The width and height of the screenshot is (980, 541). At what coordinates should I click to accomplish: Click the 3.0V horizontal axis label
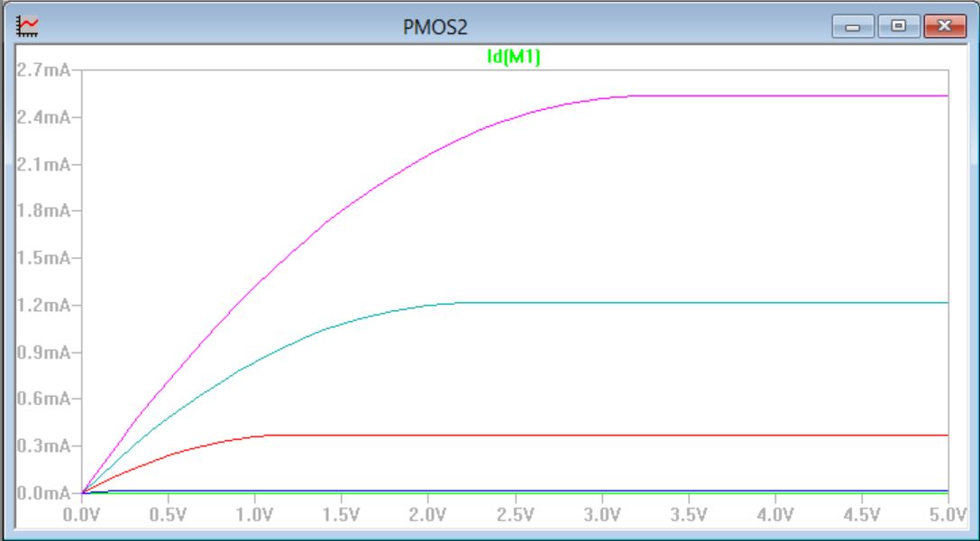tap(602, 515)
